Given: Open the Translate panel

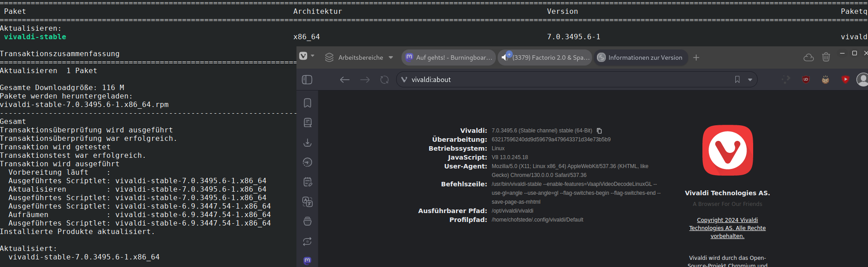Looking at the screenshot, I should pos(307,202).
